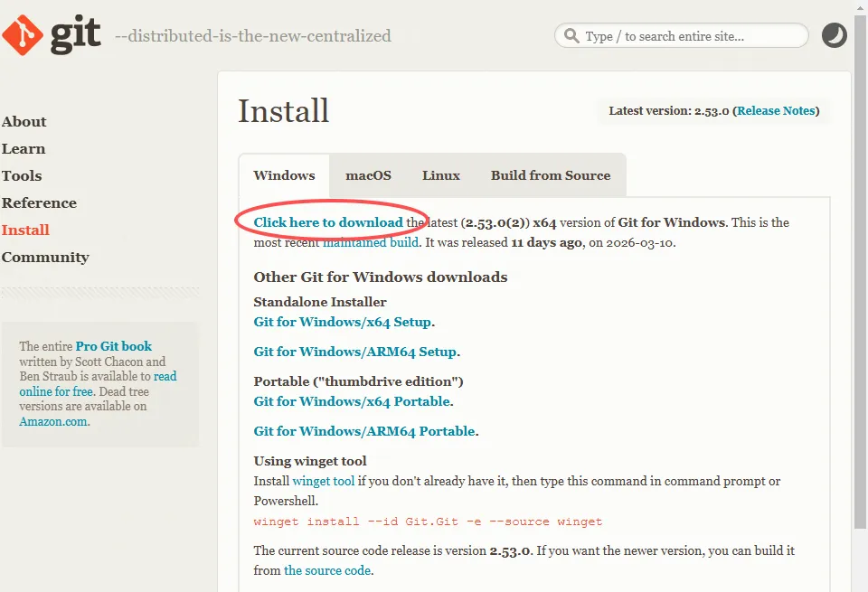Open the Learn section in the sidebar

tap(24, 149)
